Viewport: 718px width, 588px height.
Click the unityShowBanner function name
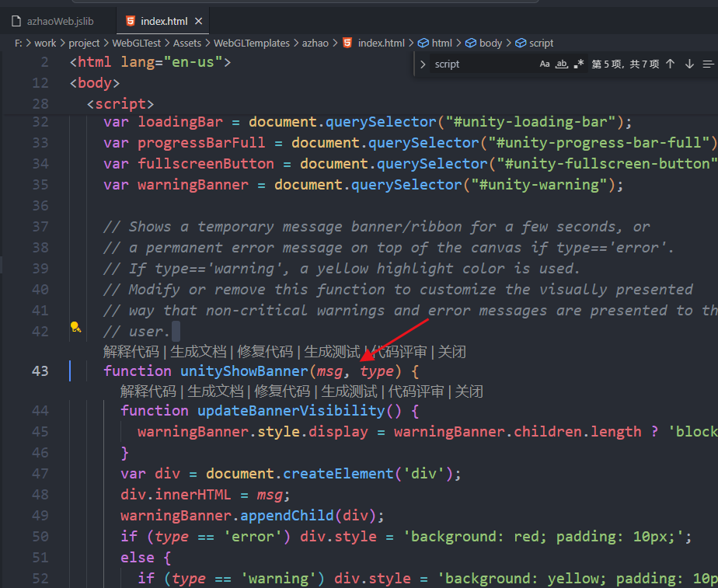[244, 371]
